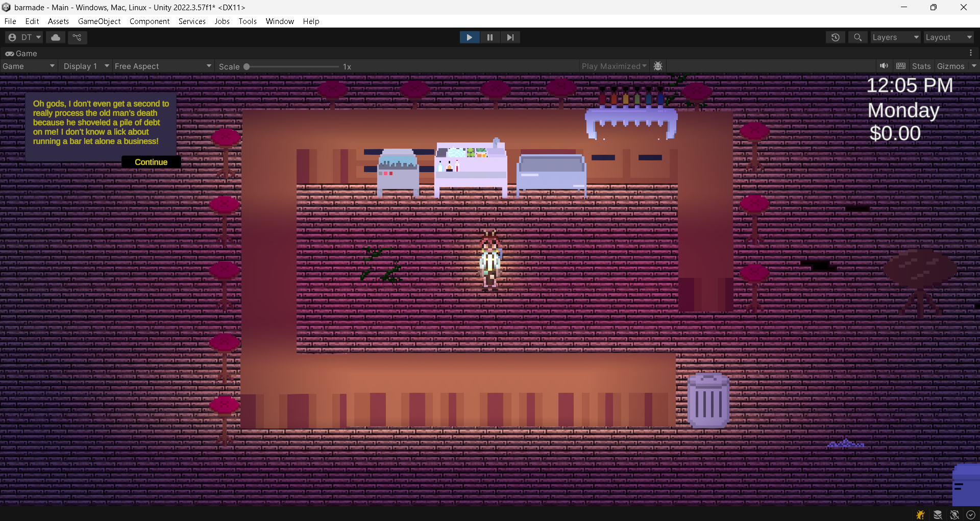Expand the Layers dropdown
Screen dimensions: 980x521
pos(895,37)
